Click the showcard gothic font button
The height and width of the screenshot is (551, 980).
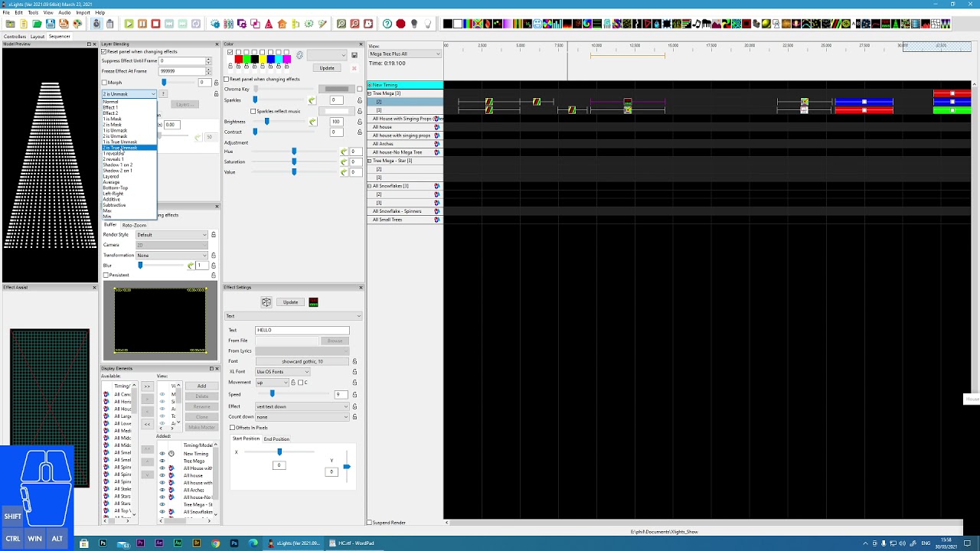[x=302, y=361]
